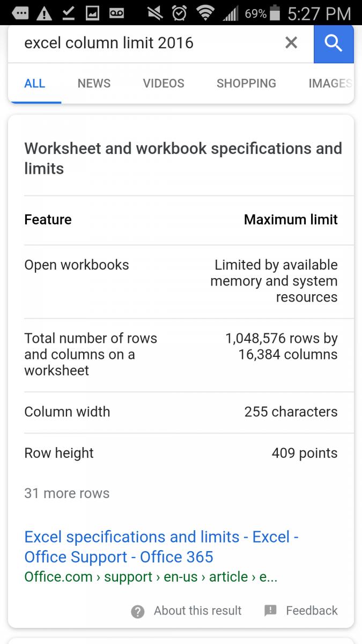Switch to the Videos tab

tap(164, 83)
